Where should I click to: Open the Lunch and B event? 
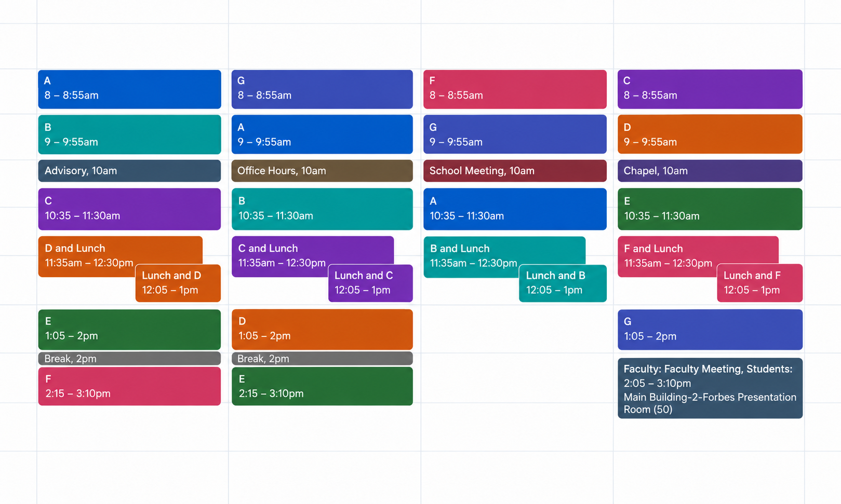pyautogui.click(x=563, y=283)
